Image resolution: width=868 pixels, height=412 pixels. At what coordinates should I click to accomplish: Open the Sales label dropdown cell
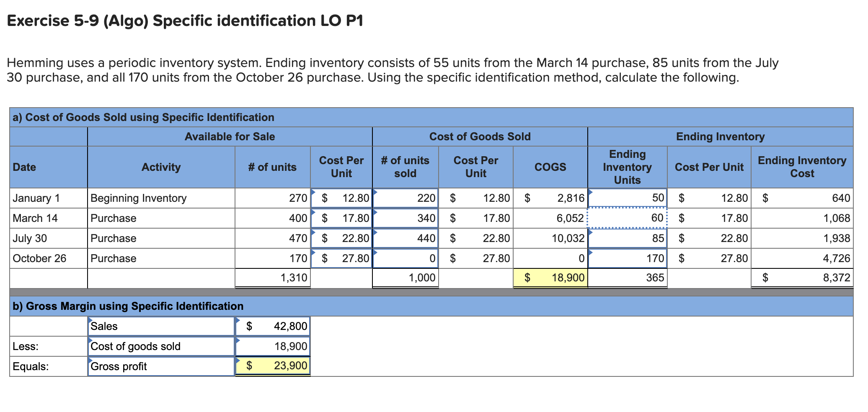(161, 326)
